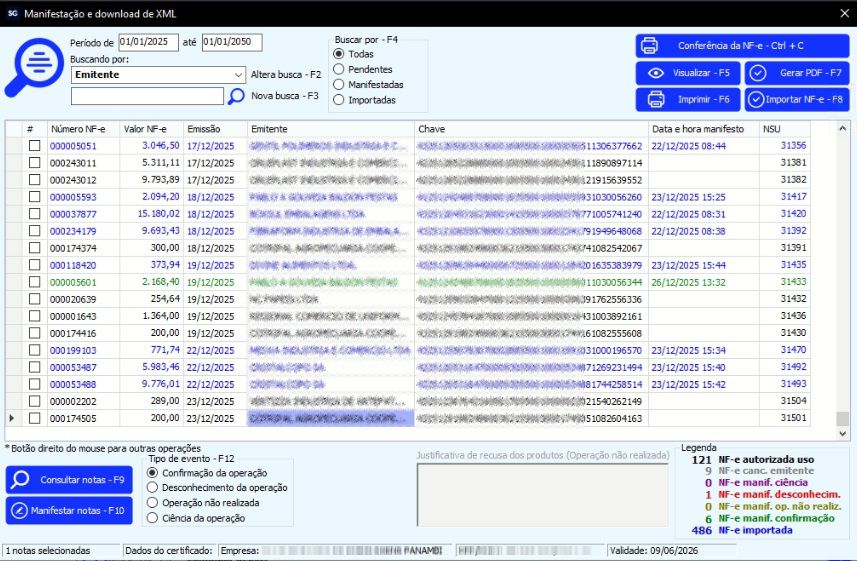This screenshot has height=561, width=857.
Task: Click the magnifier icon beside search field
Action: tap(237, 96)
